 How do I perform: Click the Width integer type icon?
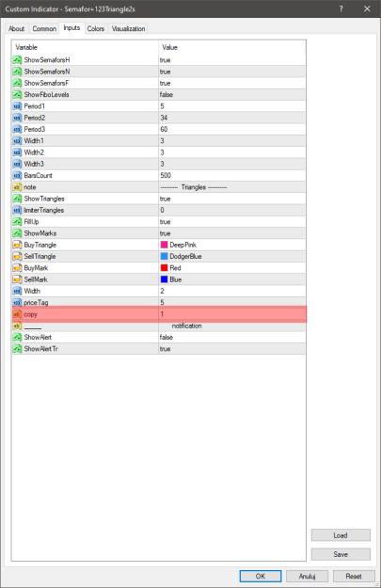coord(17,291)
